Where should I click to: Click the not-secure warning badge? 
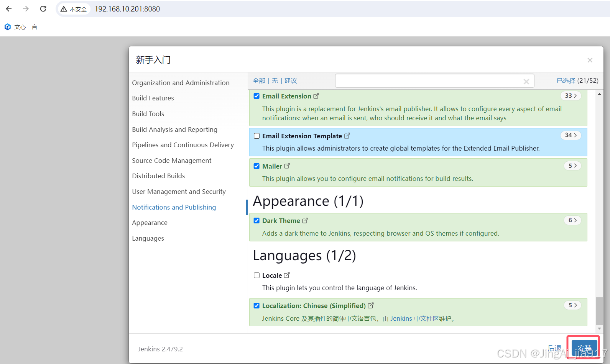pos(74,9)
